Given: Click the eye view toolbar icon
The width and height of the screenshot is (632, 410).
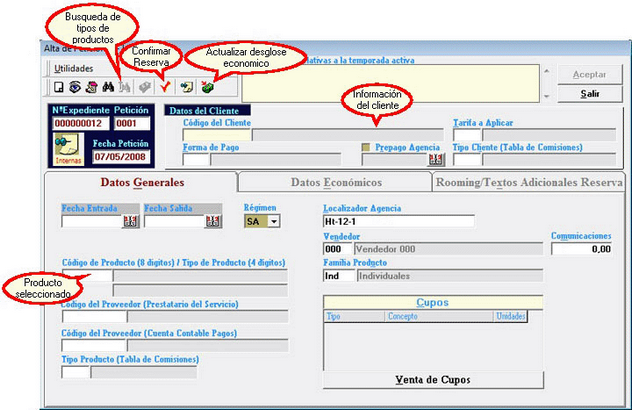Looking at the screenshot, I should point(75,87).
